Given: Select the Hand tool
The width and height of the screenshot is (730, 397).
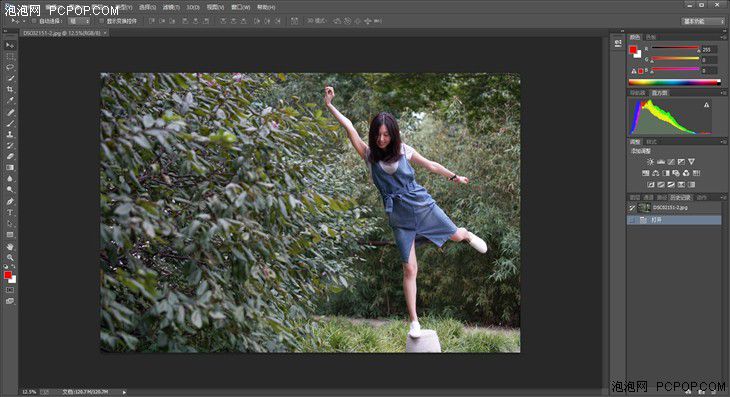Looking at the screenshot, I should coord(10,246).
